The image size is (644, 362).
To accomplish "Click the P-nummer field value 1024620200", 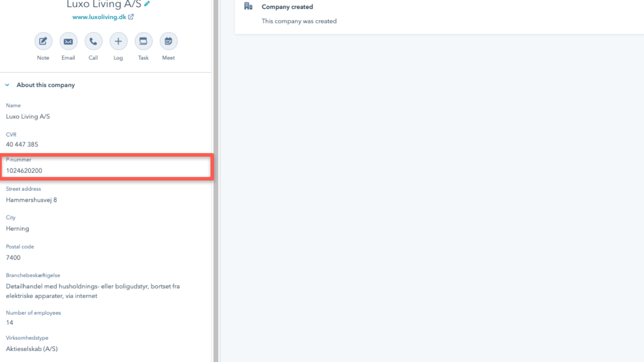I will click(24, 171).
